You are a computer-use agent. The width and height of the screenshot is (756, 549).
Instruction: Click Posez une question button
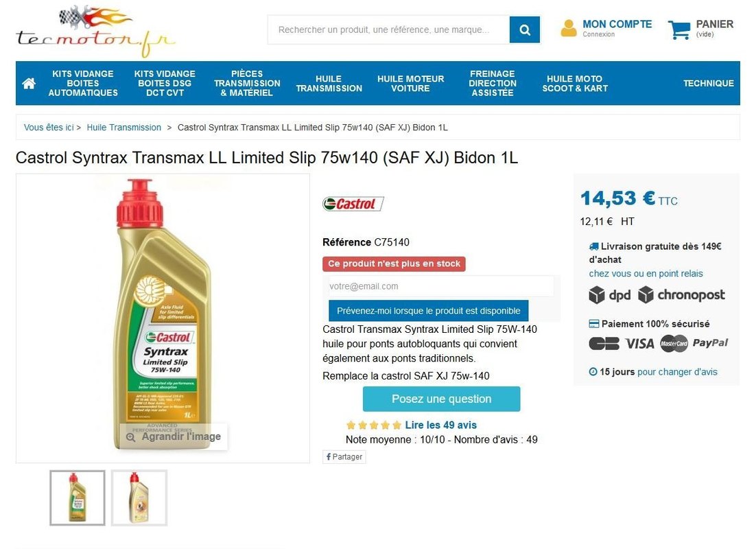(442, 399)
